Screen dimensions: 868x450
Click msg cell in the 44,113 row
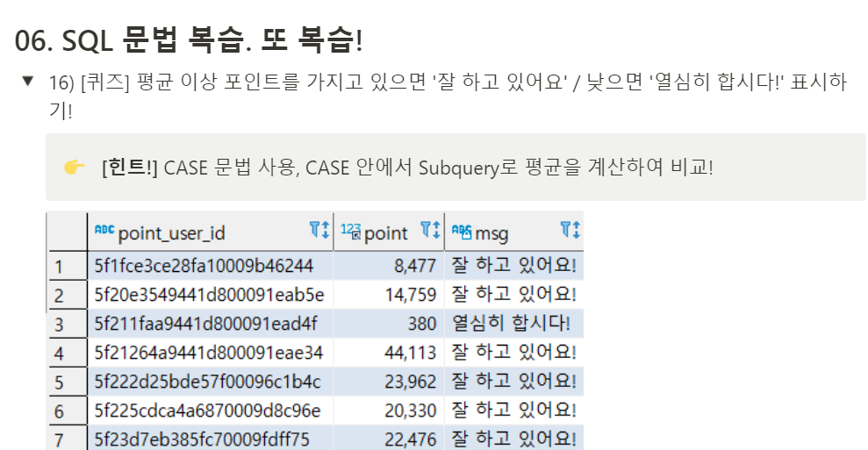[x=514, y=352]
